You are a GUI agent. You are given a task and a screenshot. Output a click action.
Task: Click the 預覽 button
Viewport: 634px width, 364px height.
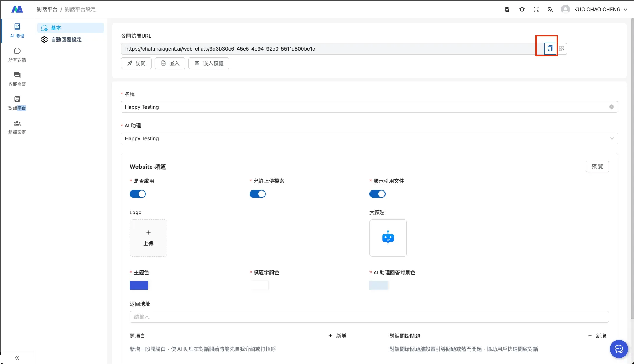click(597, 167)
